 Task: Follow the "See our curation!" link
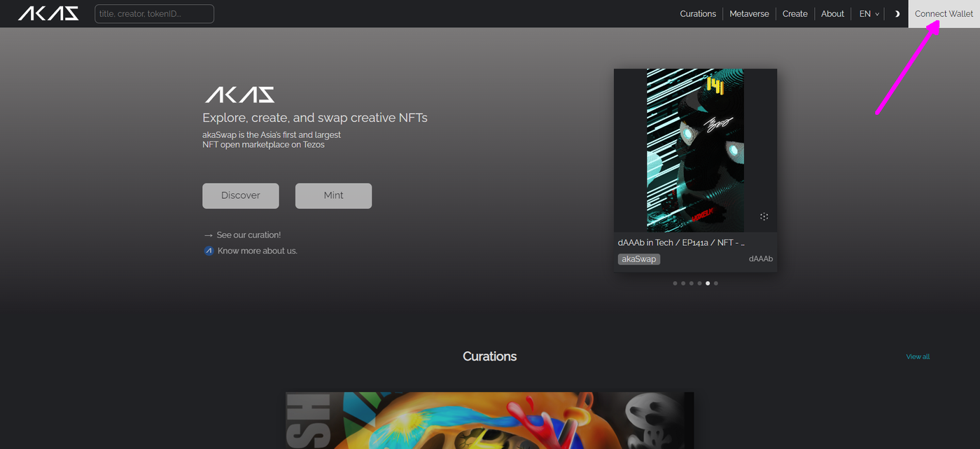[x=248, y=235]
